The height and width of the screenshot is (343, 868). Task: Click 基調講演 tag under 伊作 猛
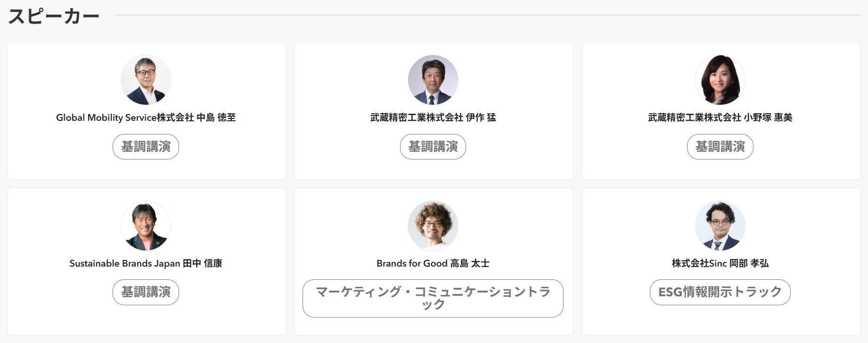point(433,147)
